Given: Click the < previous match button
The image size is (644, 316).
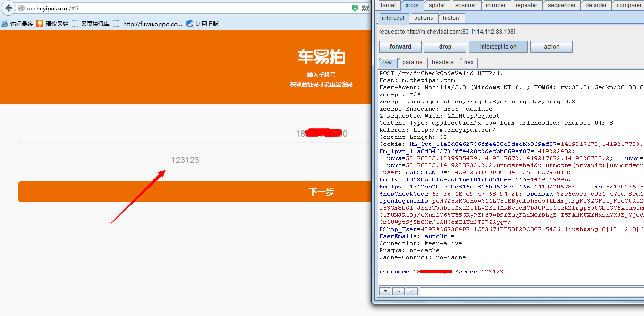Looking at the screenshot, I should point(398,291).
